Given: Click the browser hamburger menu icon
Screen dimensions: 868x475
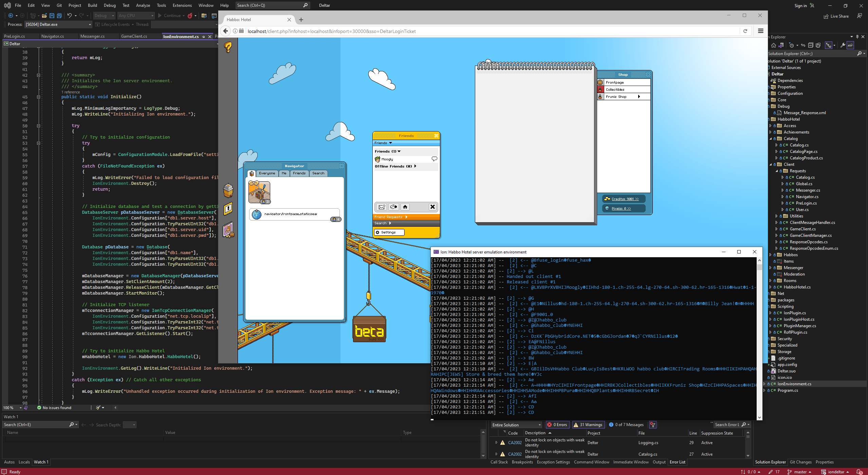Looking at the screenshot, I should pyautogui.click(x=761, y=31).
